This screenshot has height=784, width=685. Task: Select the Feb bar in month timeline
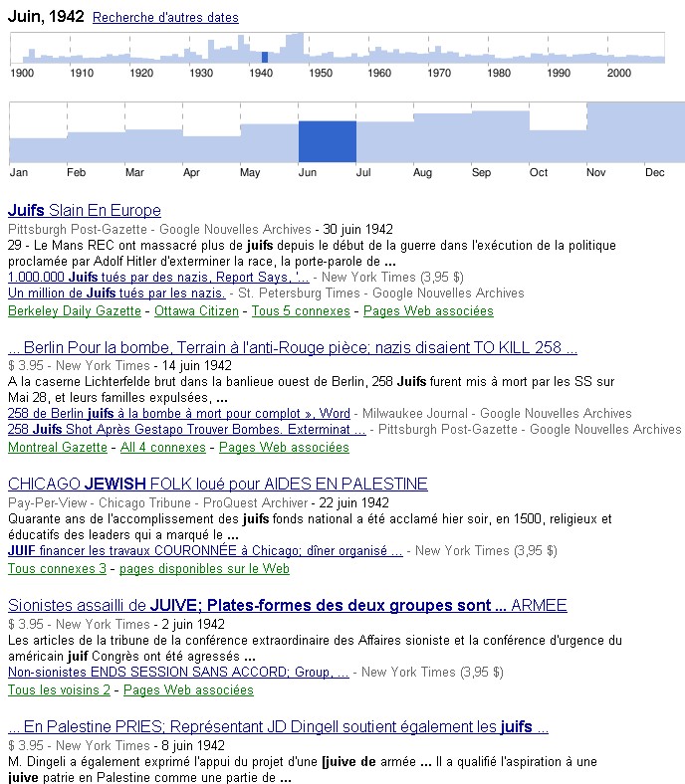pyautogui.click(x=96, y=147)
